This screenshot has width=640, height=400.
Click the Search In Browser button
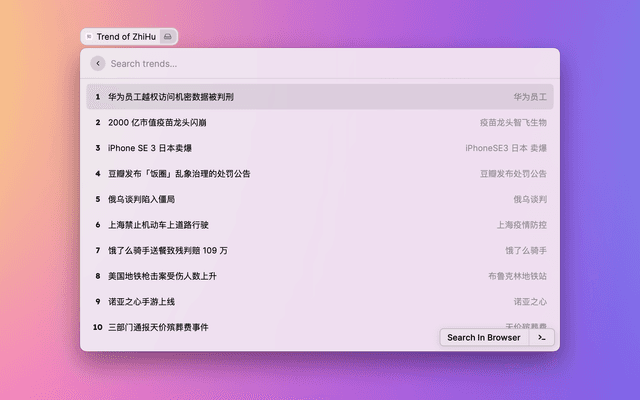pyautogui.click(x=483, y=338)
